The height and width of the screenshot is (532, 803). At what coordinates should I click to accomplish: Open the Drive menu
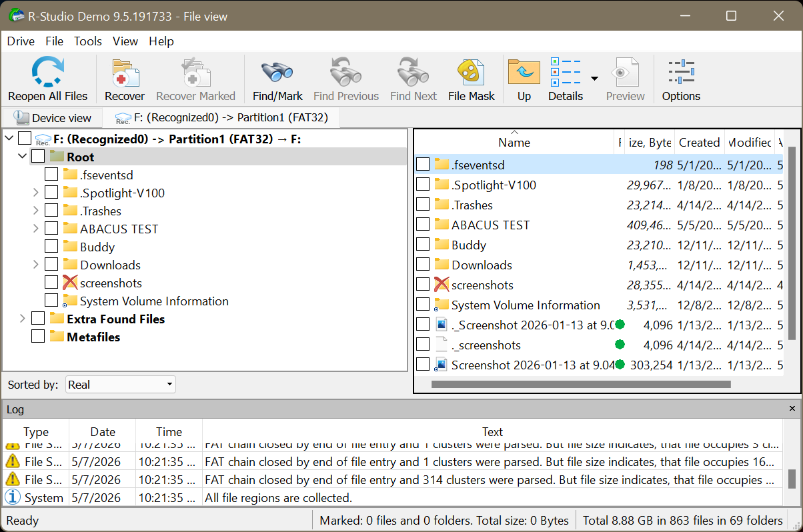tap(21, 41)
